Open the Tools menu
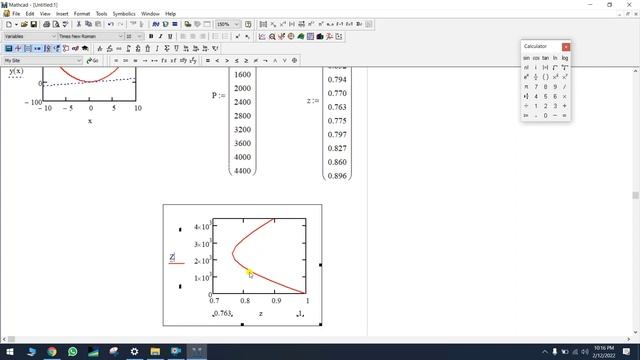The image size is (640, 360). click(x=101, y=14)
